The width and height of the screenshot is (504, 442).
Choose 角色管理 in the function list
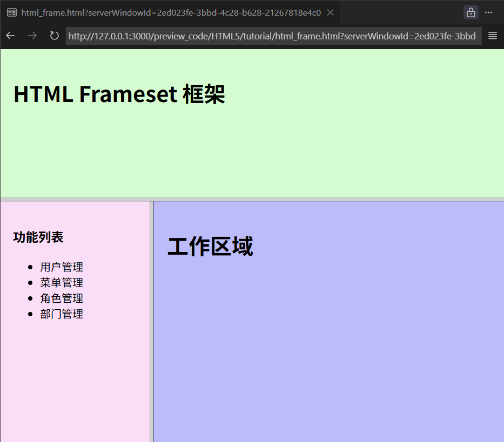click(62, 298)
